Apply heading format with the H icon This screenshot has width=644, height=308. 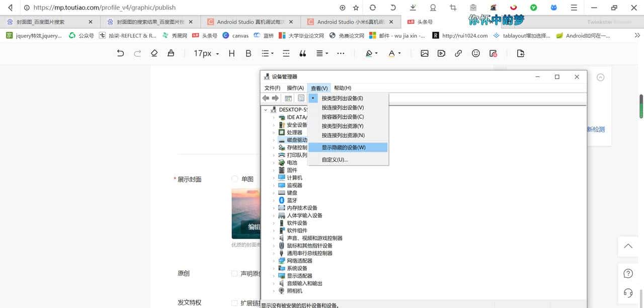[x=231, y=53]
